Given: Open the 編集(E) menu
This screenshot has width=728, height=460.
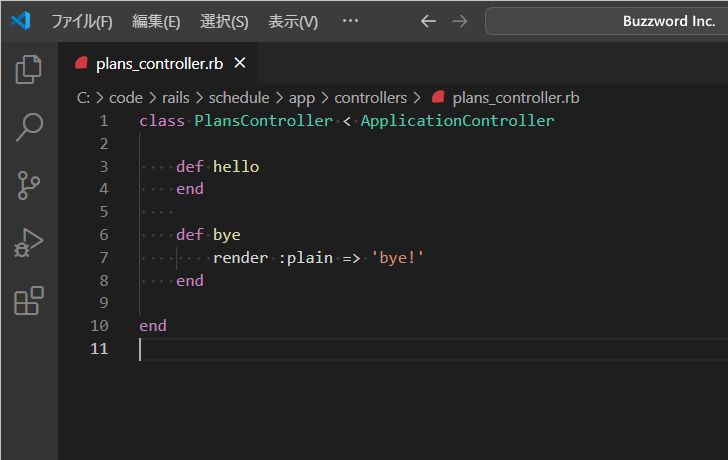Looking at the screenshot, I should point(156,21).
